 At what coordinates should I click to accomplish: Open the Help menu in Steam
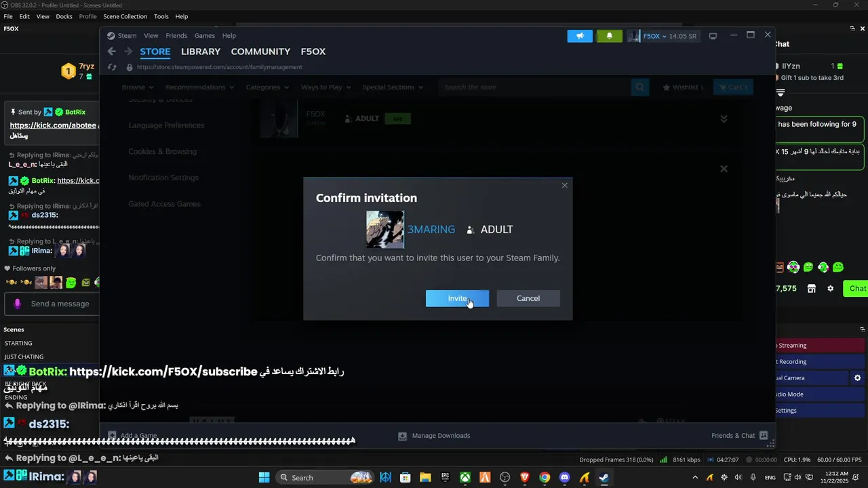click(x=229, y=36)
